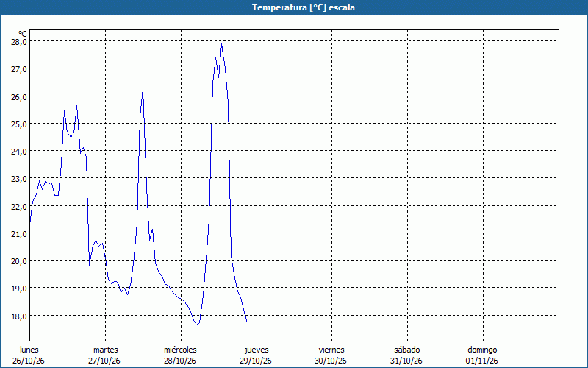The image size is (588, 368).
Task: Click Wednesday's temperature peak near 28°C
Action: pos(222,44)
